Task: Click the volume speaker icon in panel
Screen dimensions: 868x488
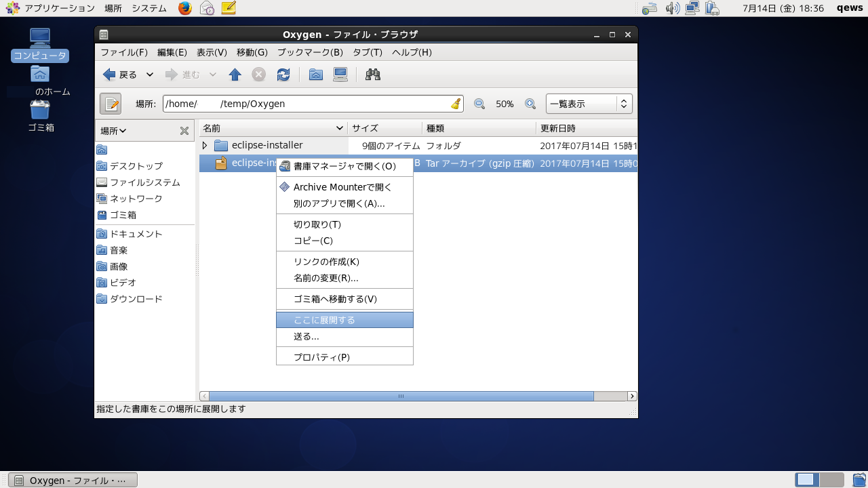Action: pyautogui.click(x=671, y=8)
